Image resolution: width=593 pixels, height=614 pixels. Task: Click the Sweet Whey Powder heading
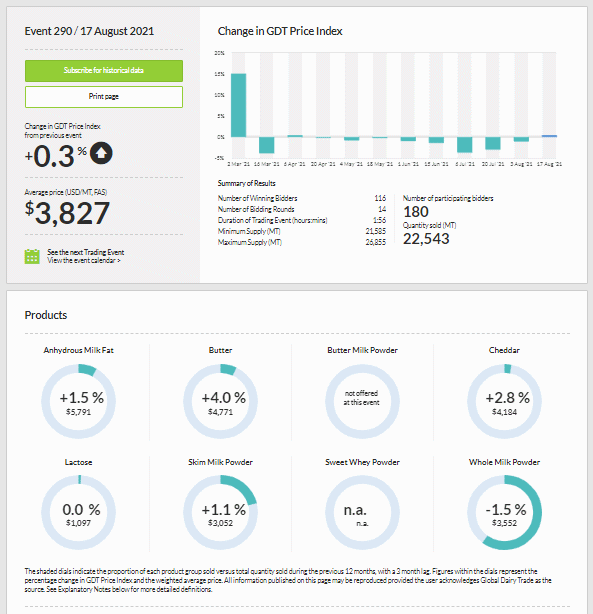pos(362,462)
